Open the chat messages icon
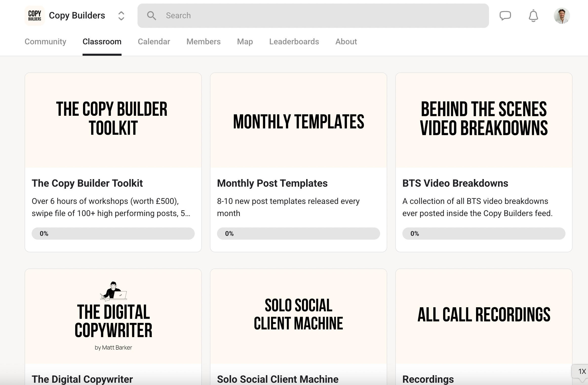Screen dimensions: 588x385 505,16
